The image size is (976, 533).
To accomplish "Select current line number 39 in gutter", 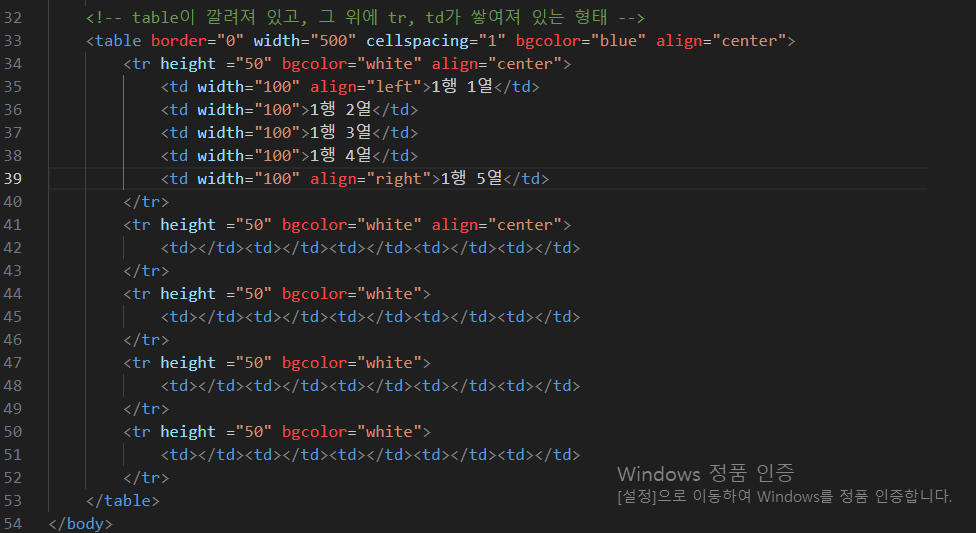I will pos(13,179).
